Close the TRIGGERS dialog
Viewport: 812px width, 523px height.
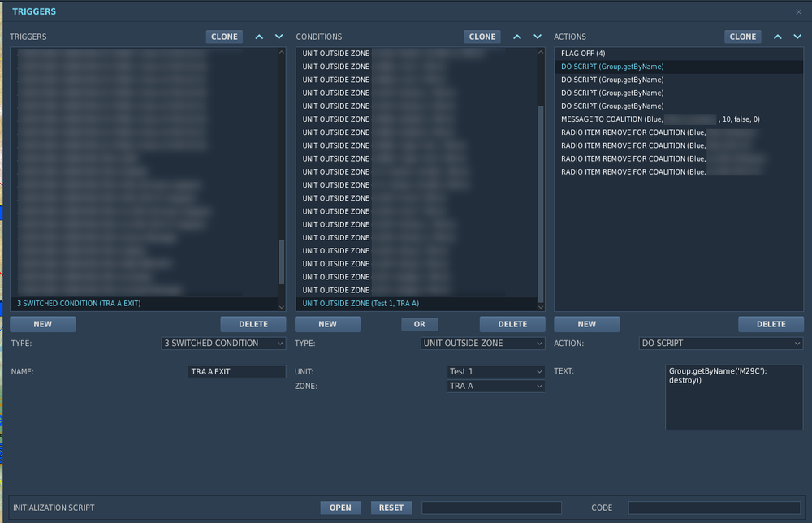[x=799, y=11]
